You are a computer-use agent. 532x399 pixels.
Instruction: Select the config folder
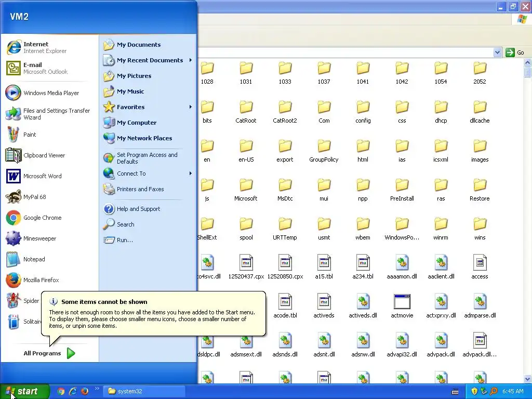point(363,111)
